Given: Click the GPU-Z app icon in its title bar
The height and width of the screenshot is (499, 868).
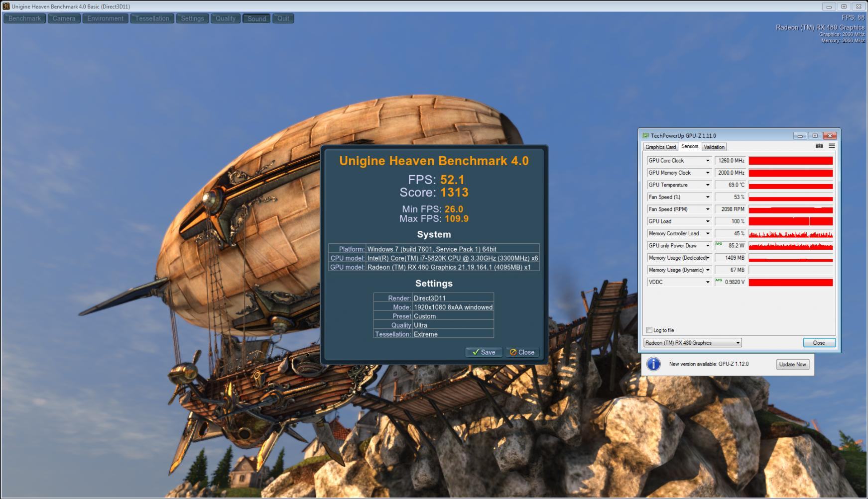Looking at the screenshot, I should click(x=645, y=135).
